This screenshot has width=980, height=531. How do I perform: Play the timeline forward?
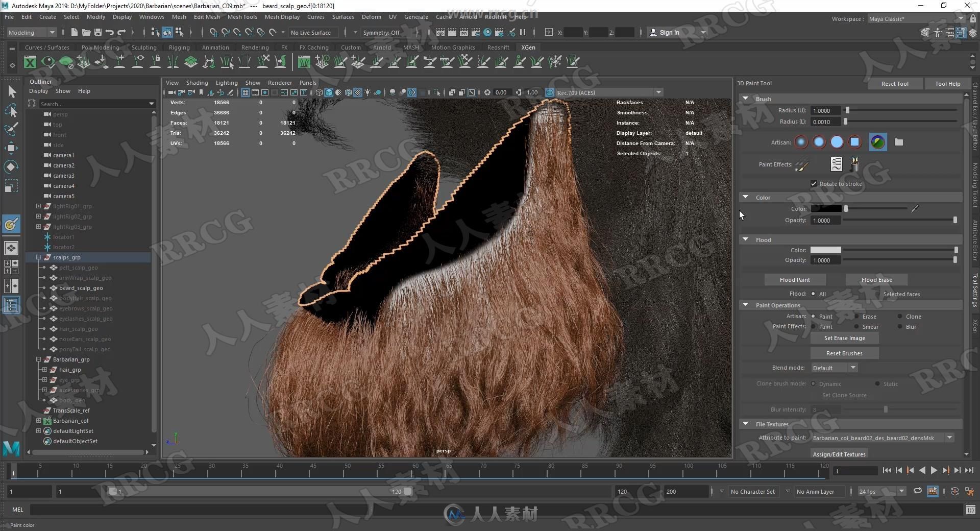[934, 470]
